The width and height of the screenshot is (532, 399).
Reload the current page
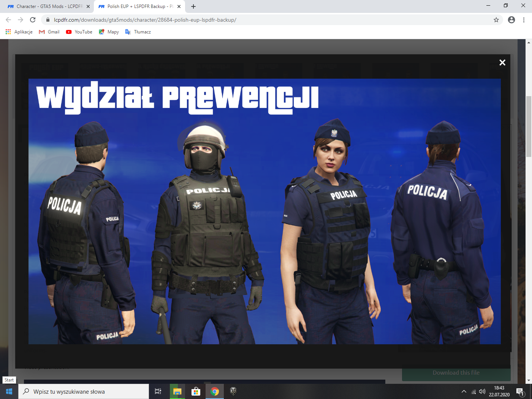coord(33,20)
